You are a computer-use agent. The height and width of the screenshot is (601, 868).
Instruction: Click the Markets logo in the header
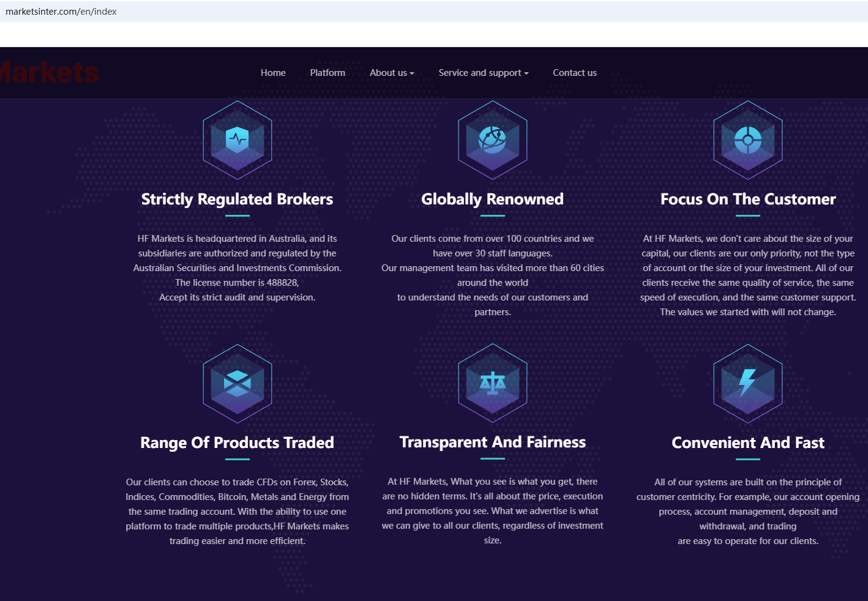tap(49, 73)
